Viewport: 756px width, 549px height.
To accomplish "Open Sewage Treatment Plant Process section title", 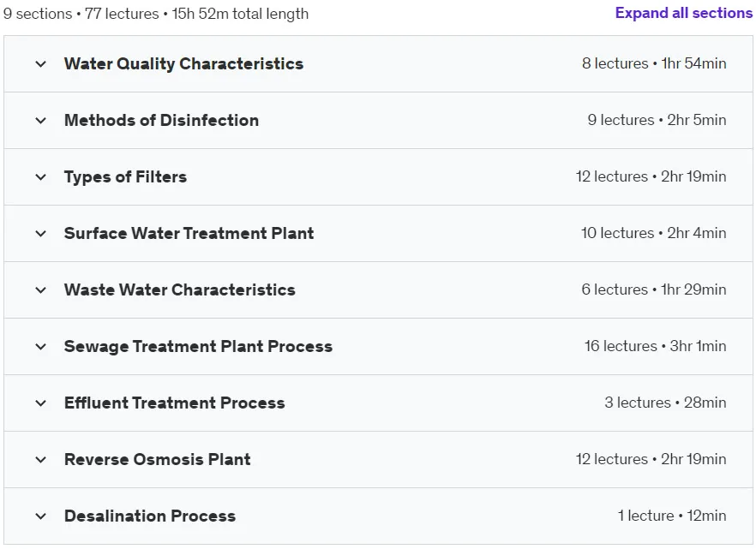I will (x=198, y=347).
